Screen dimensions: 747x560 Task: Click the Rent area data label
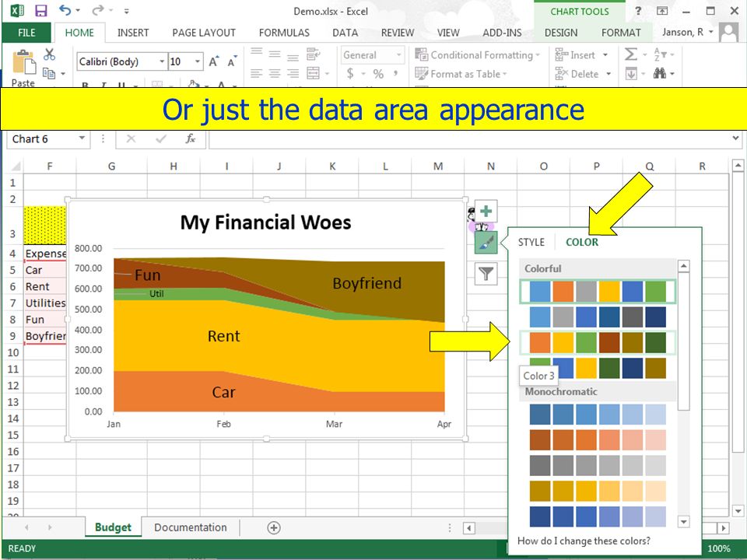(x=223, y=336)
